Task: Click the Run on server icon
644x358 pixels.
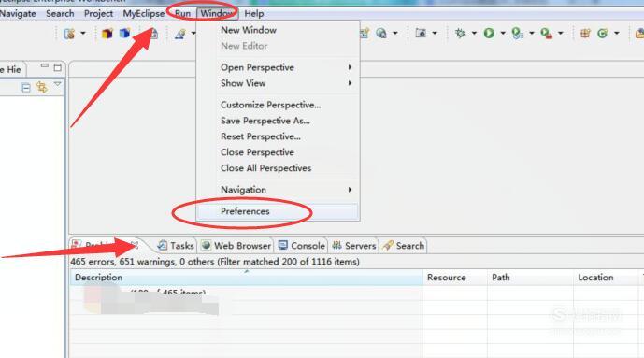Action: pos(518,34)
